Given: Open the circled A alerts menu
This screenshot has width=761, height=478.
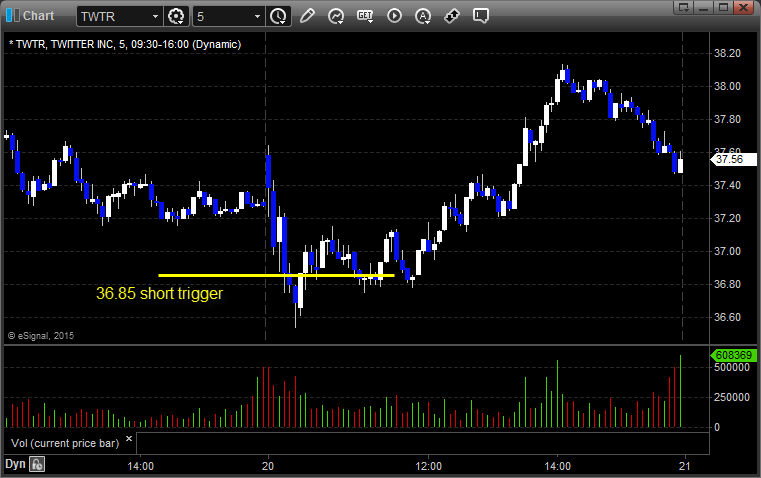Looking at the screenshot, I should point(423,16).
